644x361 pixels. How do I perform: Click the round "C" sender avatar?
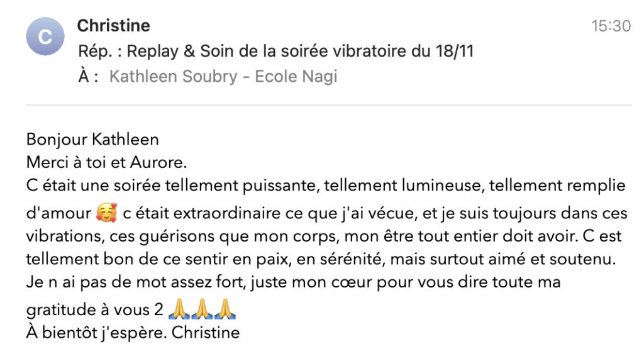point(45,36)
